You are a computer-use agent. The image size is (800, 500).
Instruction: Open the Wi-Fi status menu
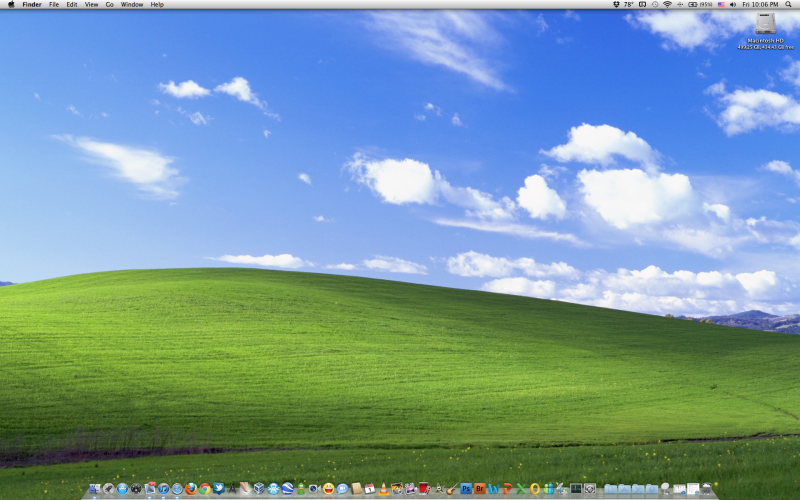[667, 4]
